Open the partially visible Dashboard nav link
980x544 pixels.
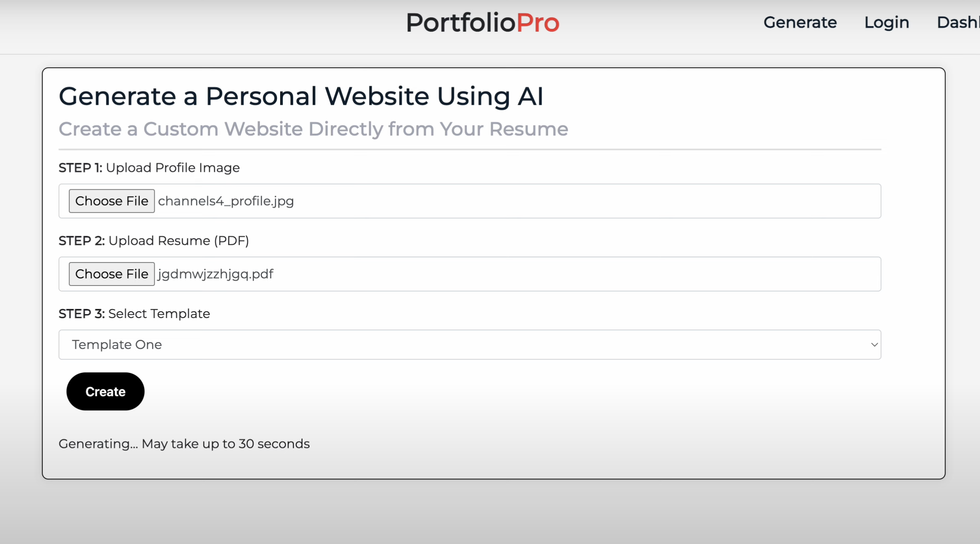[959, 23]
